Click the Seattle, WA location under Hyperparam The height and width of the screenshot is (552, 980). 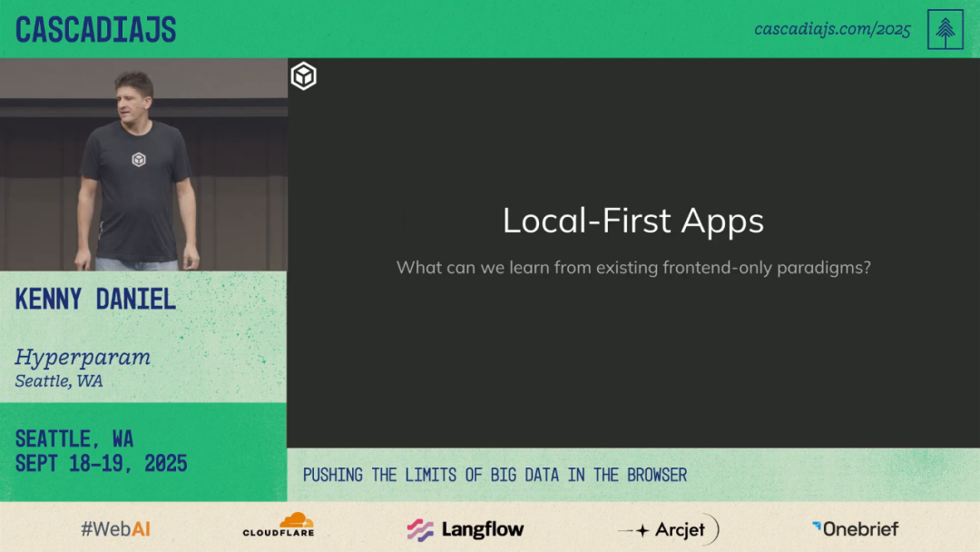pyautogui.click(x=59, y=381)
